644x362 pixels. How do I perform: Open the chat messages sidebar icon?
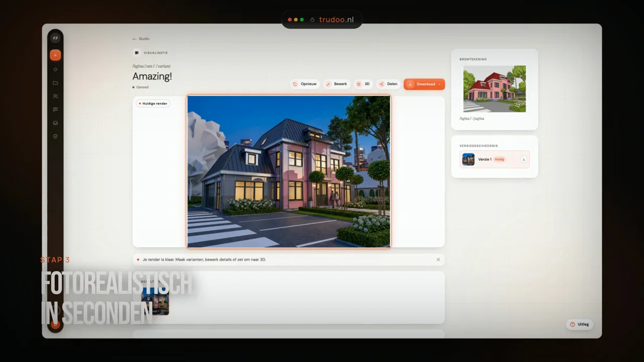click(x=55, y=110)
